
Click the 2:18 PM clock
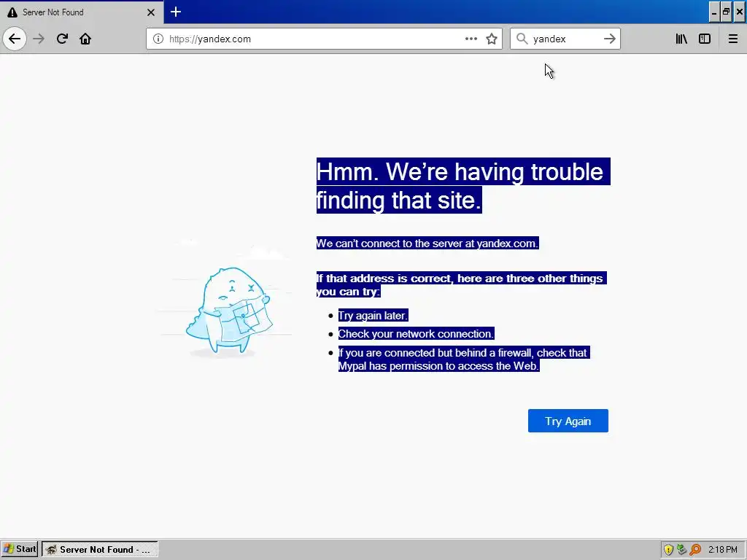(722, 550)
